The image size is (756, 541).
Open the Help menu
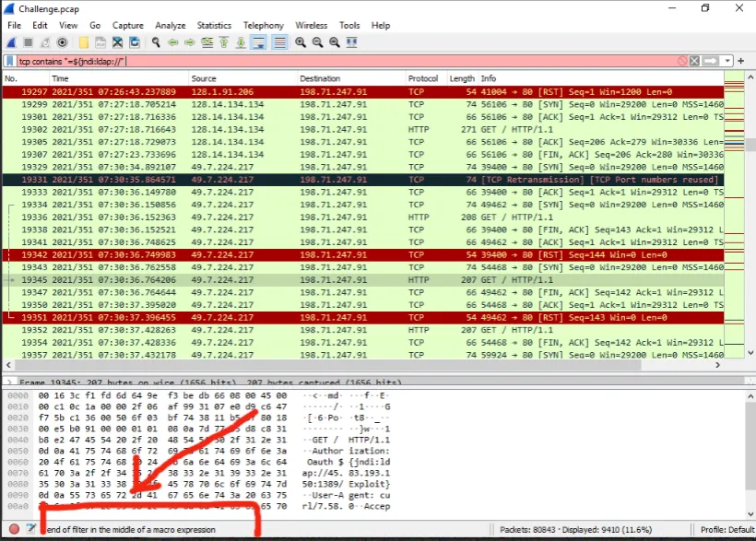[x=381, y=26]
